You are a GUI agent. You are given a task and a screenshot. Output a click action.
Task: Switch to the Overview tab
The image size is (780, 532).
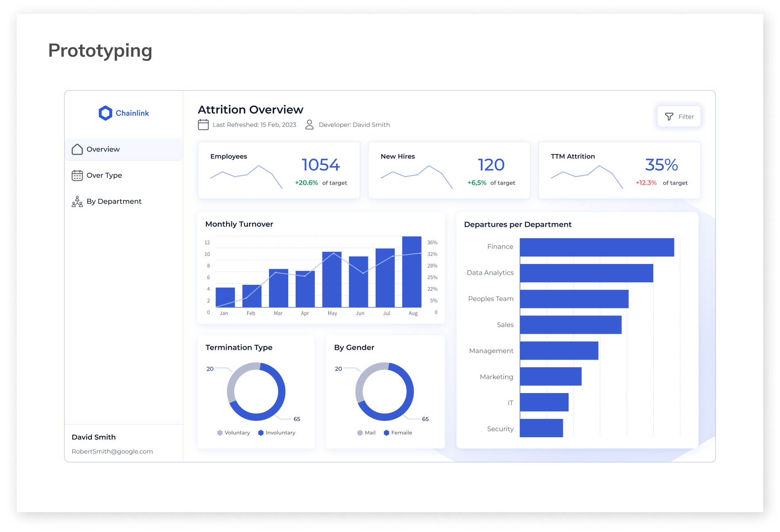click(103, 149)
